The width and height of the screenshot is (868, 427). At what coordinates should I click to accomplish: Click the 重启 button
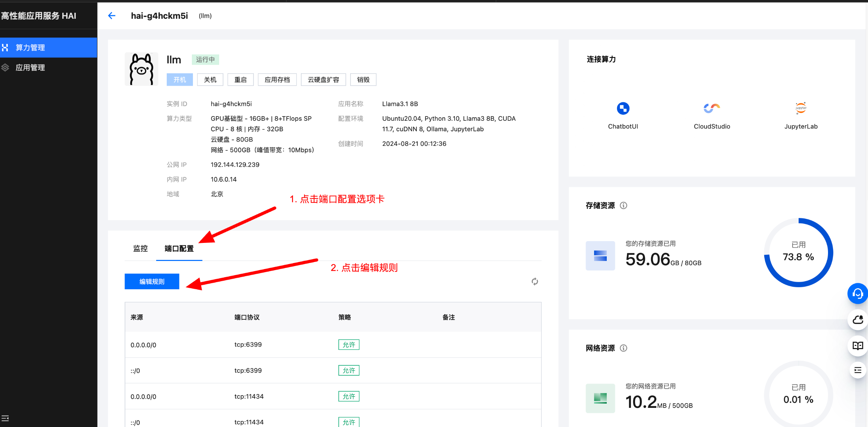(x=240, y=80)
